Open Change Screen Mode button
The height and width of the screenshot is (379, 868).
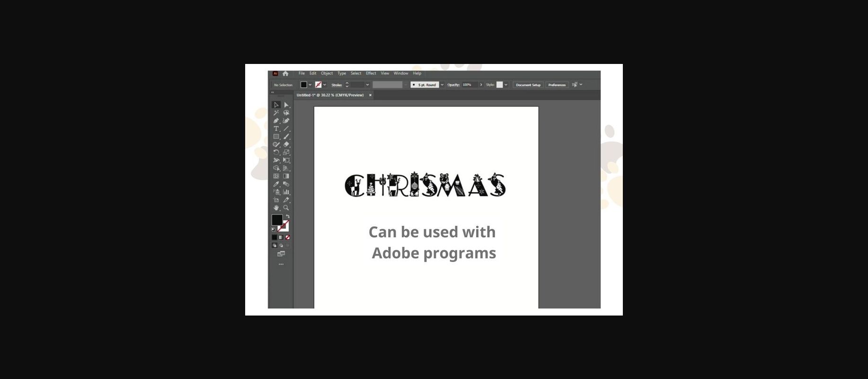click(281, 254)
